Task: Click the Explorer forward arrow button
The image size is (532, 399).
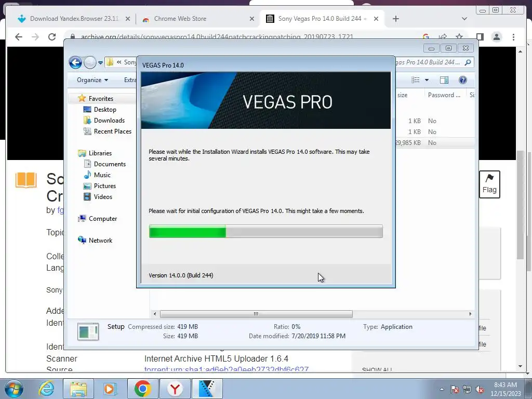Action: point(90,62)
